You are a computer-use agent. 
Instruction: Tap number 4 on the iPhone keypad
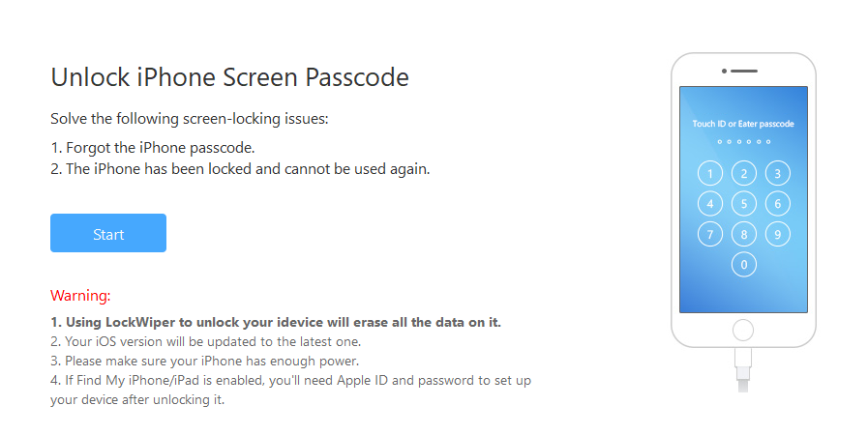coord(710,204)
